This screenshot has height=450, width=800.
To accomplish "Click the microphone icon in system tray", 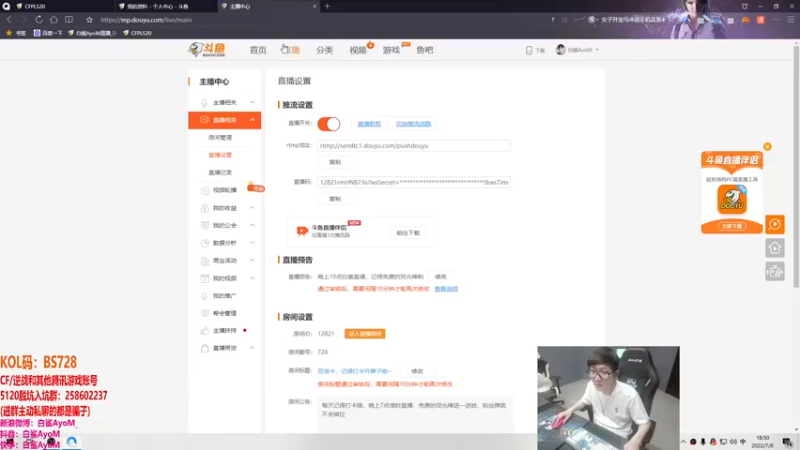I will [x=703, y=442].
